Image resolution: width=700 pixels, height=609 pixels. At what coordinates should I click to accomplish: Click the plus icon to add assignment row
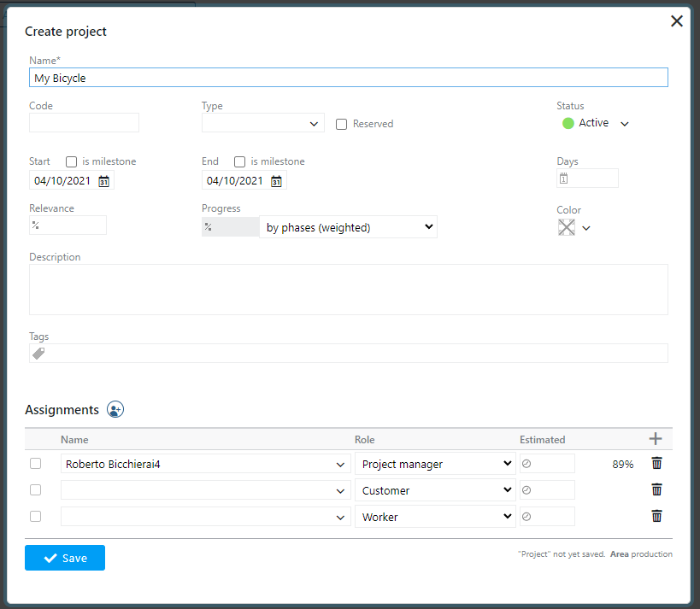(x=656, y=439)
